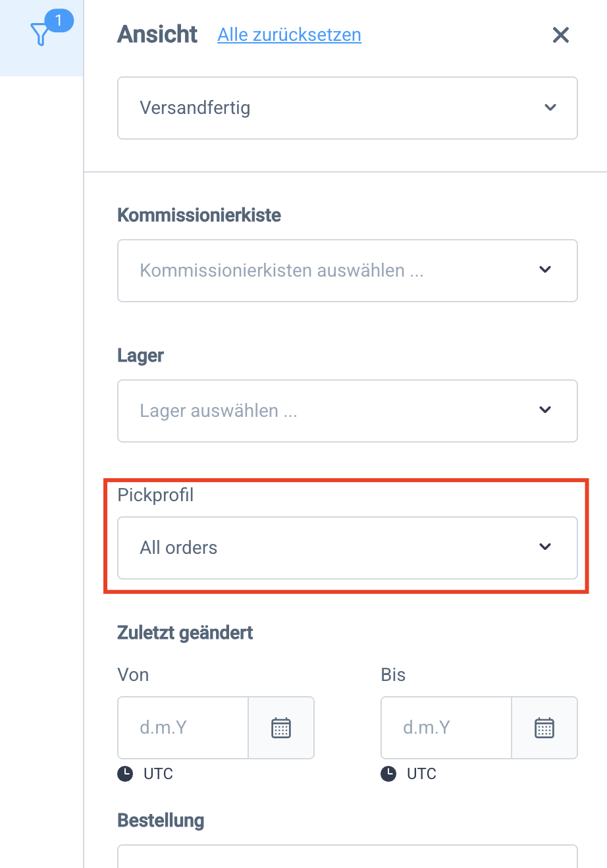Open the Bis date calendar picker
Screen dimensions: 607x868
pyautogui.click(x=544, y=728)
